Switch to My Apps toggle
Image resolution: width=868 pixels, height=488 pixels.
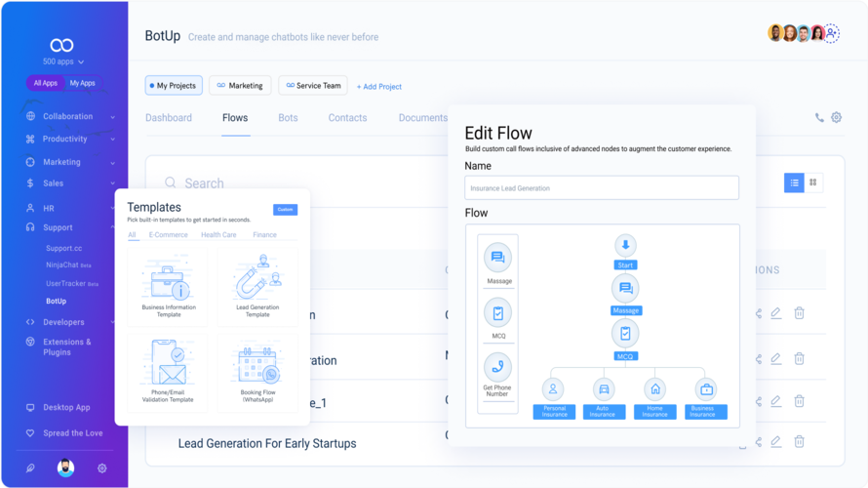(83, 83)
